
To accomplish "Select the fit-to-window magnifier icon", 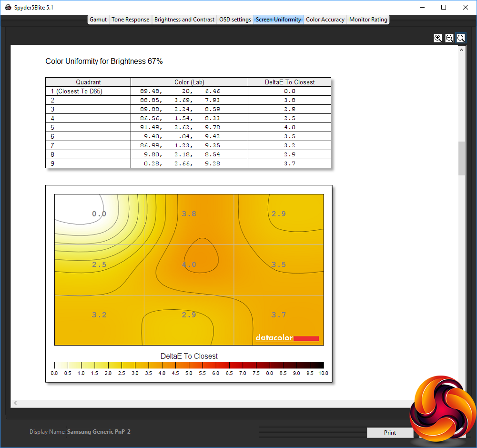I will point(461,38).
